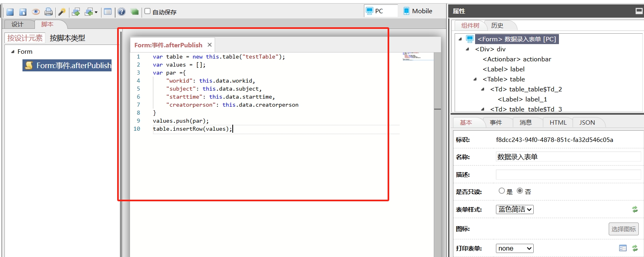Click the export icon with green arrow

coord(76,12)
